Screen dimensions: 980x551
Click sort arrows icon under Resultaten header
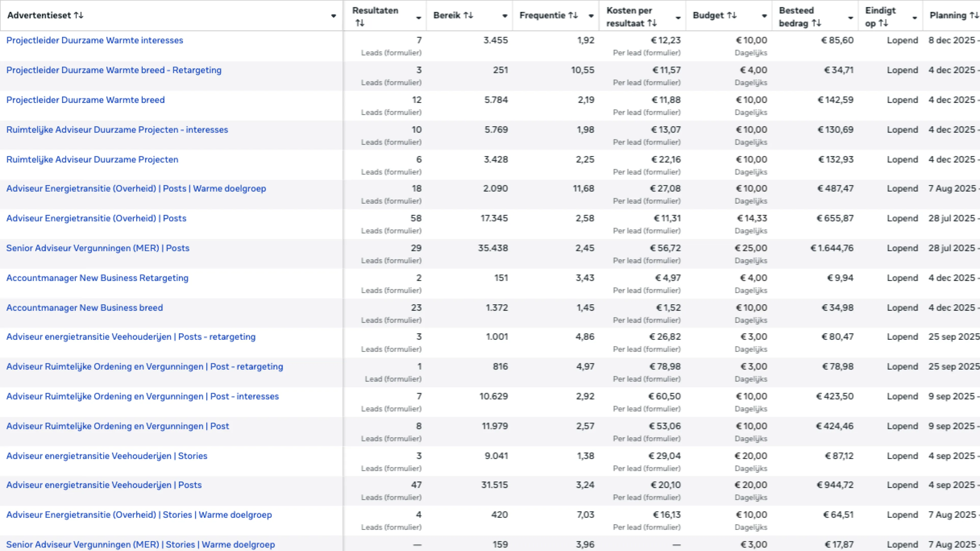360,23
